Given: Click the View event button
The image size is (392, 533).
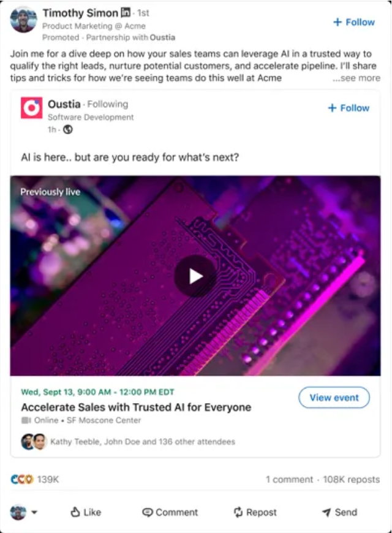Looking at the screenshot, I should (x=334, y=398).
